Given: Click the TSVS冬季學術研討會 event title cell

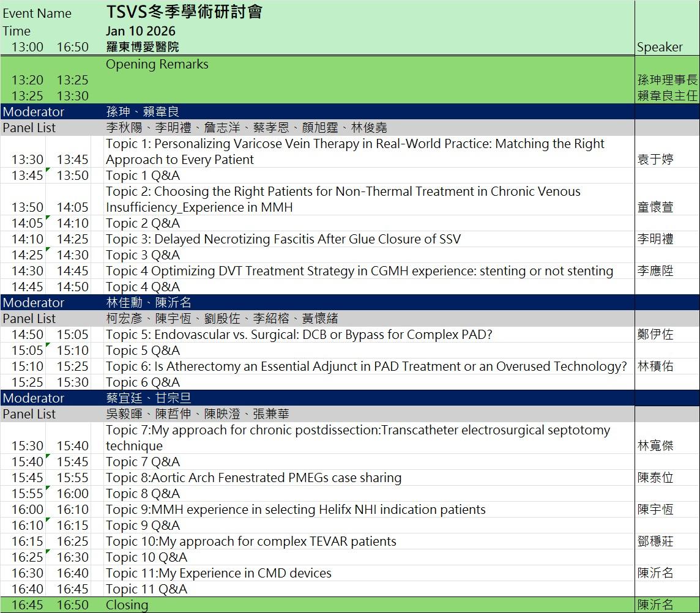Looking at the screenshot, I should point(184,12).
